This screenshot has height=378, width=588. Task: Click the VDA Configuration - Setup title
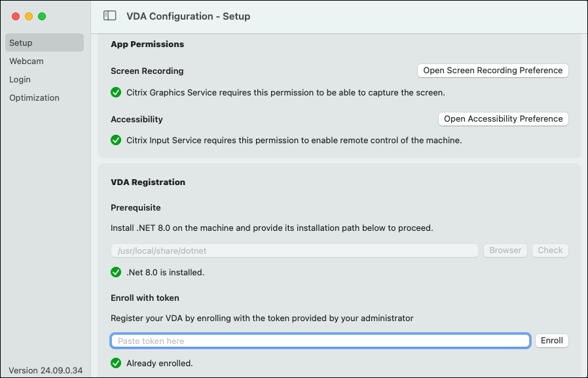pos(189,16)
